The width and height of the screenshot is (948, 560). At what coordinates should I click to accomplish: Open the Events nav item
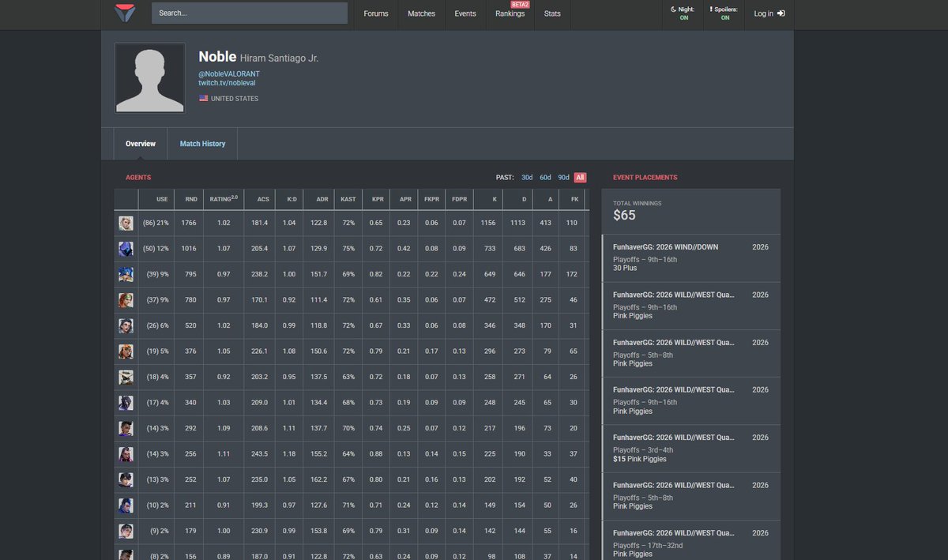(465, 13)
